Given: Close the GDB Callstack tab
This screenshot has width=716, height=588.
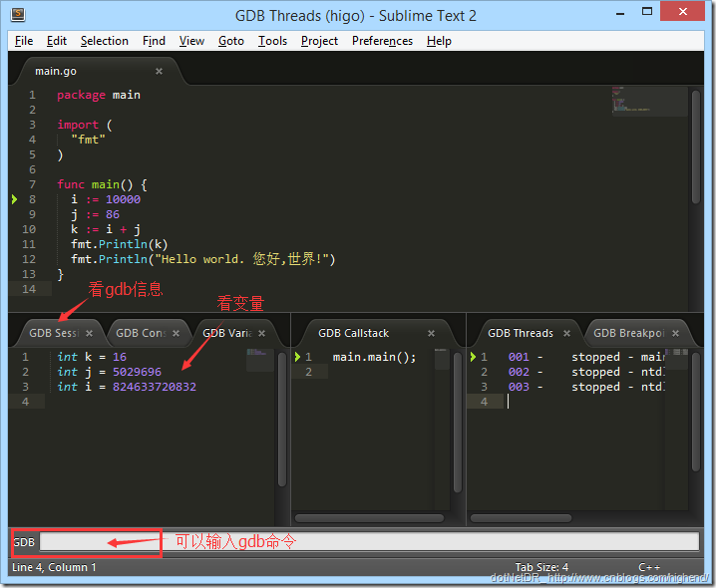Looking at the screenshot, I should coord(431,333).
